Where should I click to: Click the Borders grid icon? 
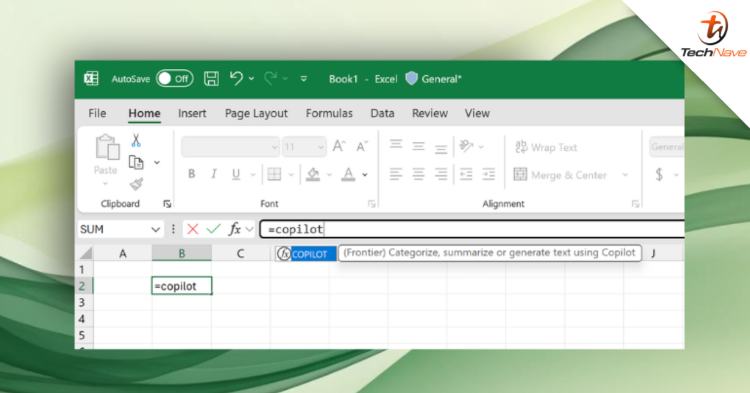coord(274,174)
